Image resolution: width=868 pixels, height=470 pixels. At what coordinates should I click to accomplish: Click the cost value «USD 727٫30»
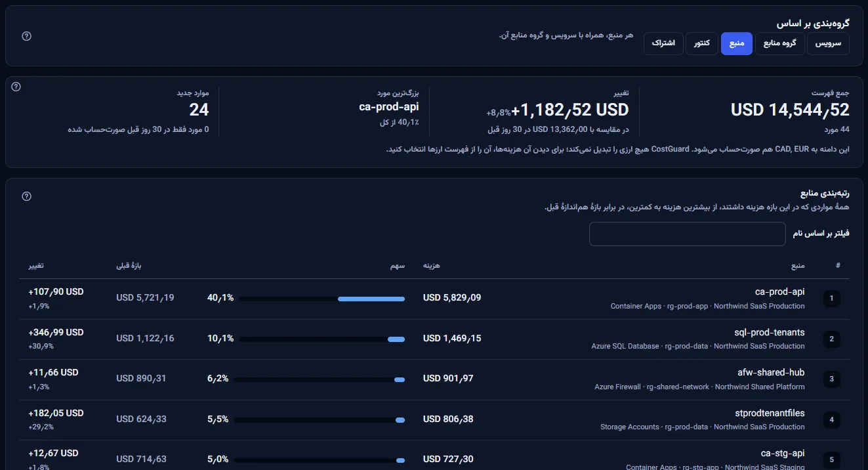click(x=448, y=459)
